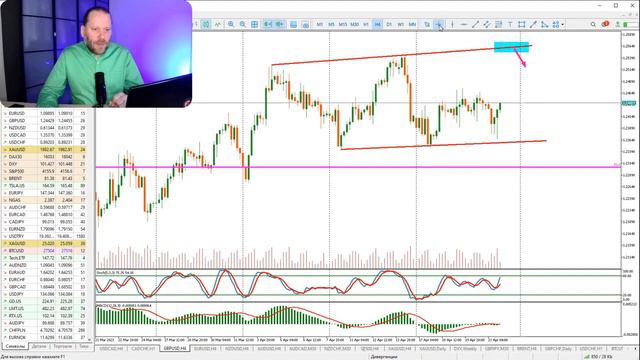This screenshot has width=640, height=360.
Task: Activate the crosshair tool
Action: coord(439,24)
